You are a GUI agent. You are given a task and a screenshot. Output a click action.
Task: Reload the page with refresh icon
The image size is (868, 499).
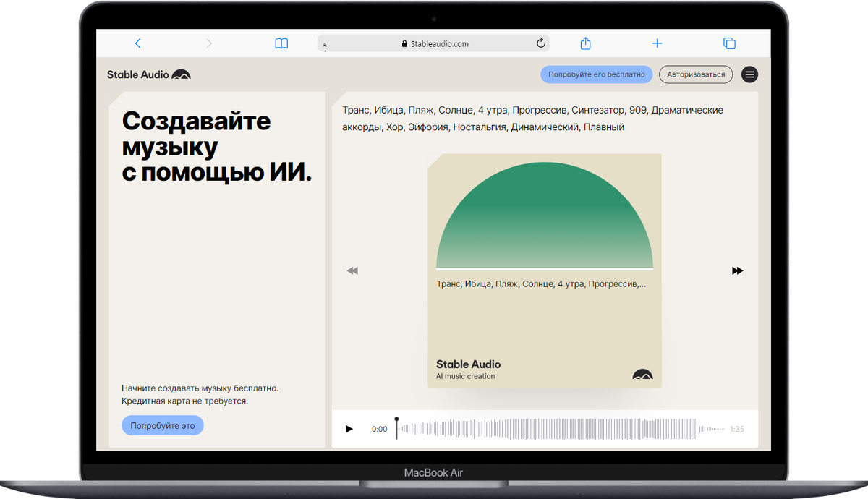click(x=540, y=43)
